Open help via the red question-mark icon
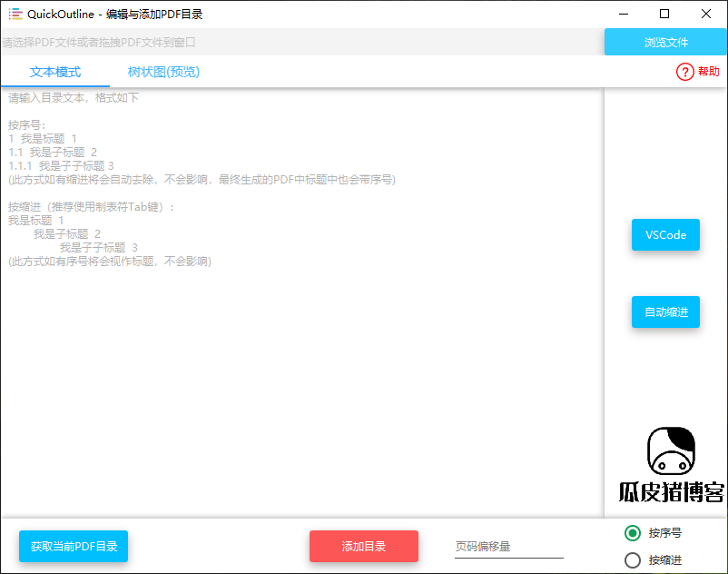728x574 pixels. coord(684,72)
